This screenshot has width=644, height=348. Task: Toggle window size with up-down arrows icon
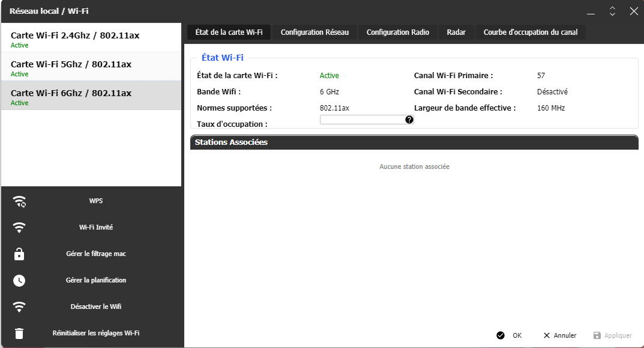click(x=612, y=11)
